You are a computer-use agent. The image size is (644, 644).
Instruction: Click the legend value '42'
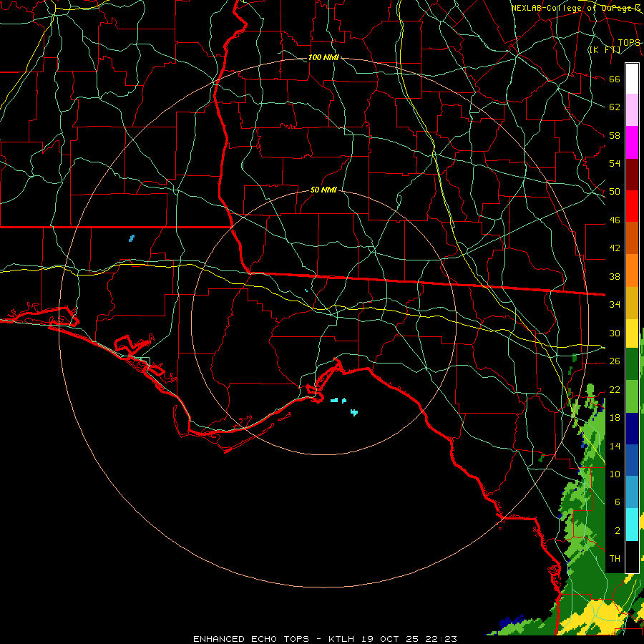coord(615,248)
